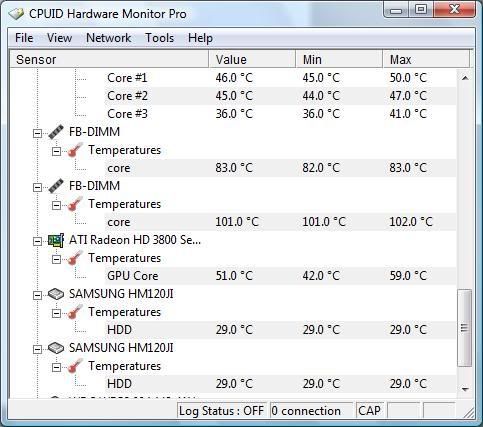The height and width of the screenshot is (427, 483).
Task: Collapse the second FB-DIMM node
Action: pos(37,187)
